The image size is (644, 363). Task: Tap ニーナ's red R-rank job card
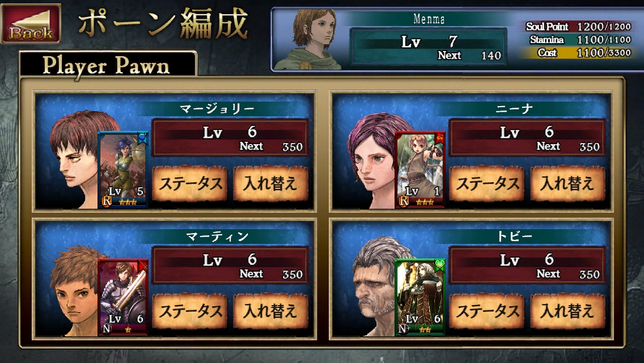(x=420, y=170)
